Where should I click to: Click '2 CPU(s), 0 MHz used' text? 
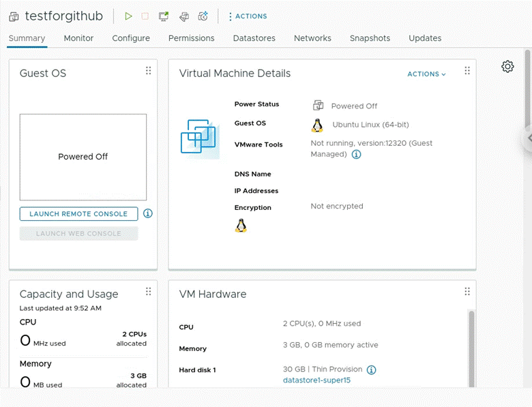[x=322, y=324]
